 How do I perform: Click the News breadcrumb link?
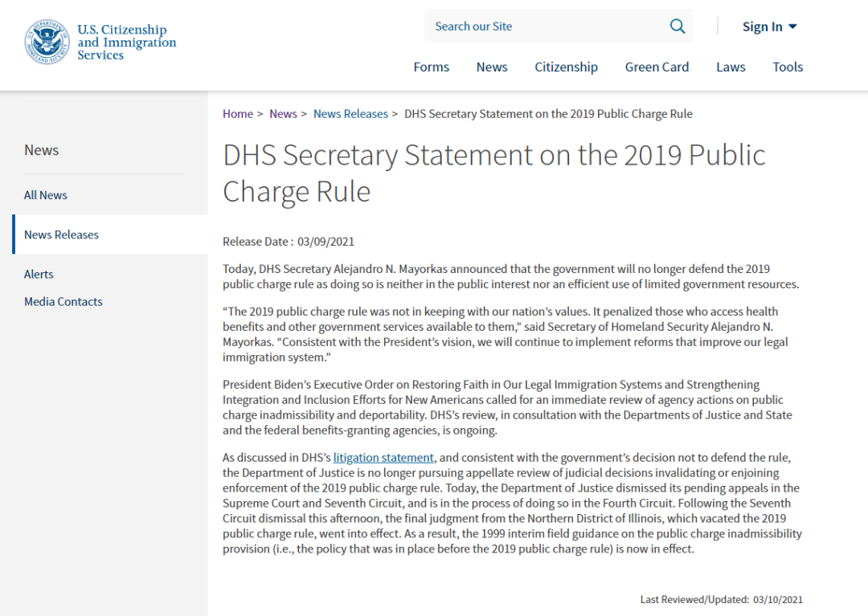283,114
